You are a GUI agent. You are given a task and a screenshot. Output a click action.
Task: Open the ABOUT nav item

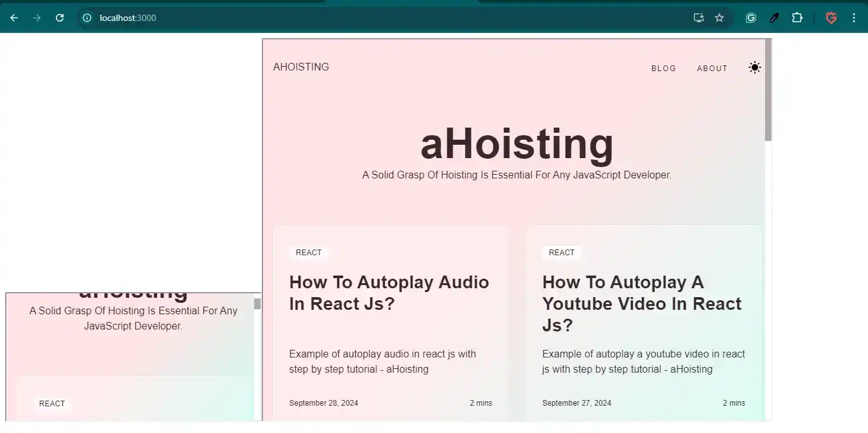tap(712, 68)
